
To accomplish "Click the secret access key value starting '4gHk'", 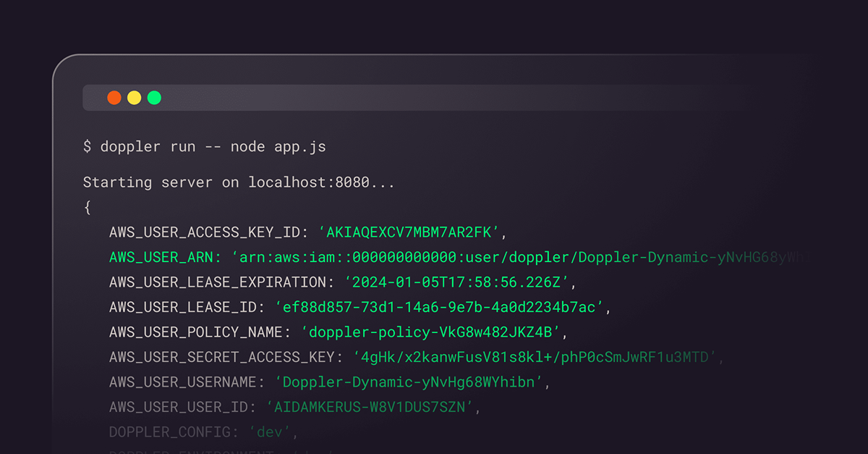I will tap(537, 357).
